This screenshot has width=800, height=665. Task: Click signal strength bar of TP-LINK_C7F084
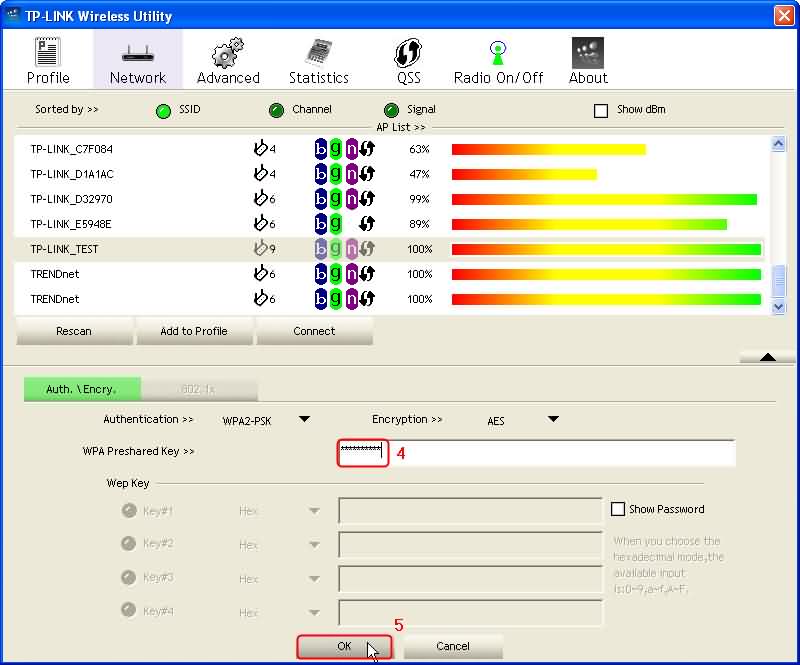548,149
